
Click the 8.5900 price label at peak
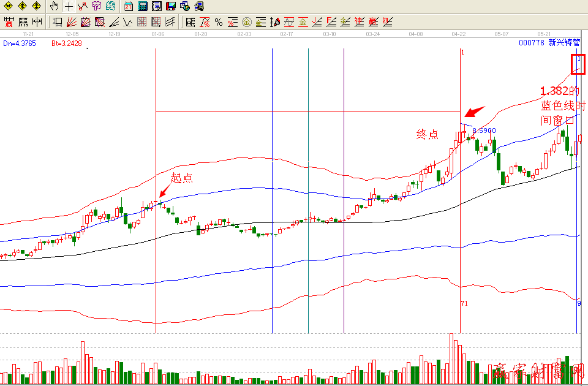pos(484,131)
